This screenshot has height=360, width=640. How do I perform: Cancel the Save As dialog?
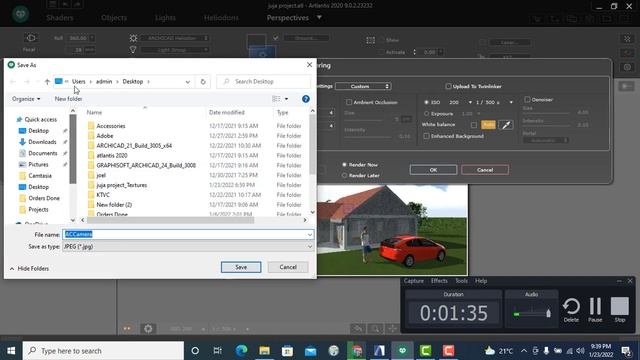tap(288, 267)
